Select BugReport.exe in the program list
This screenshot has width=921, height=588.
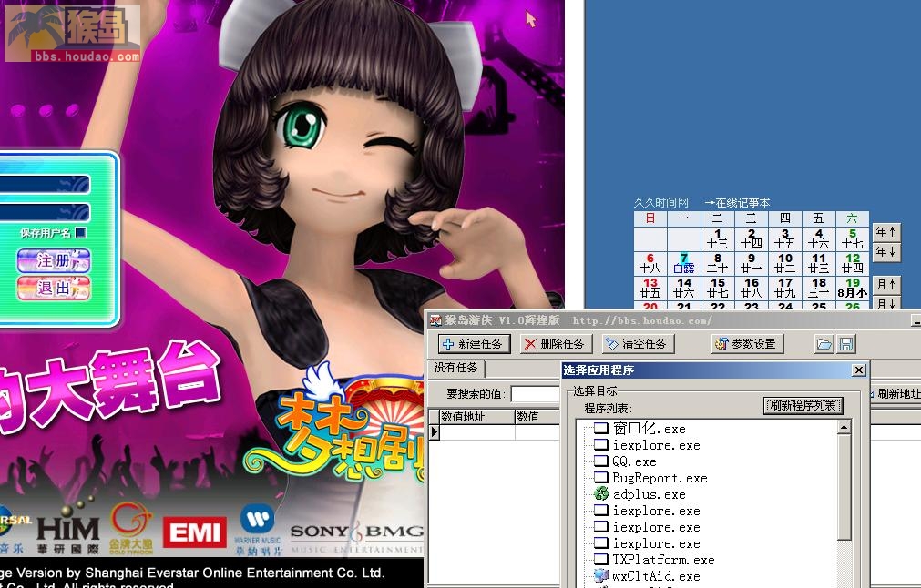tap(660, 478)
